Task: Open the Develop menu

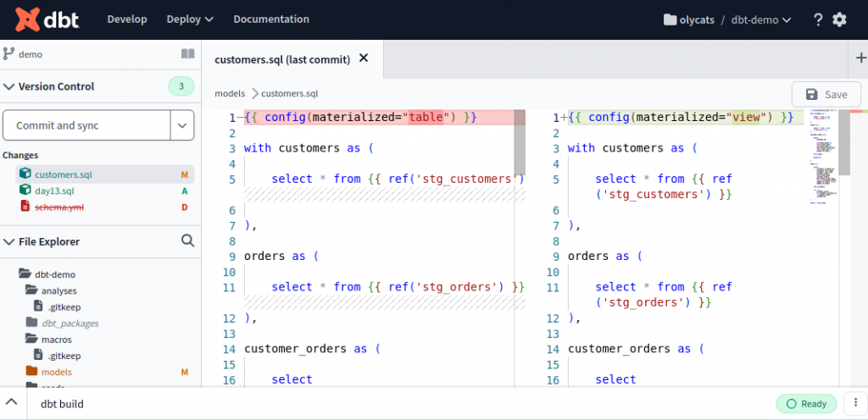Action: tap(127, 19)
